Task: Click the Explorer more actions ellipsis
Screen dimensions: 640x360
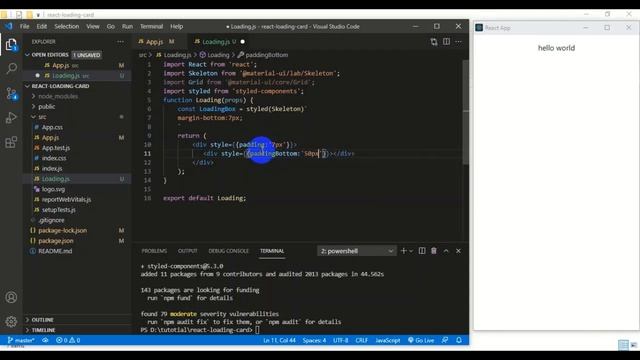Action: pyautogui.click(x=120, y=42)
